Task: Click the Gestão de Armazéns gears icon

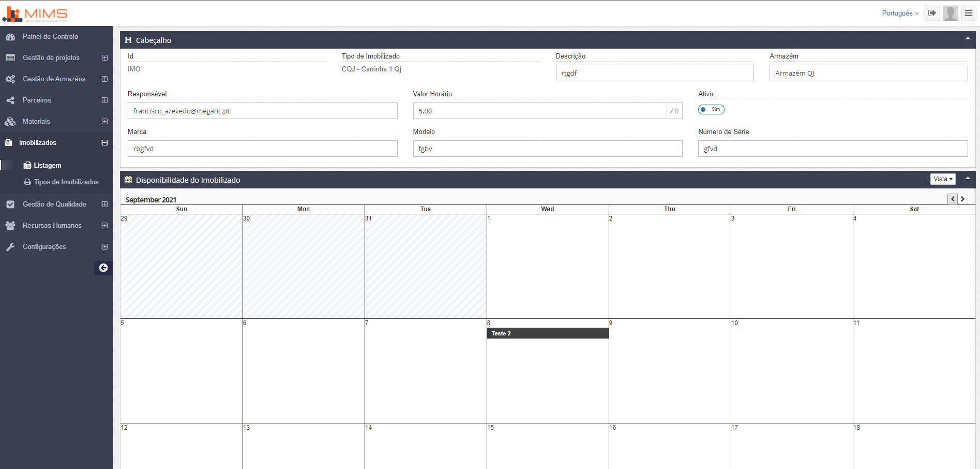Action: click(10, 79)
